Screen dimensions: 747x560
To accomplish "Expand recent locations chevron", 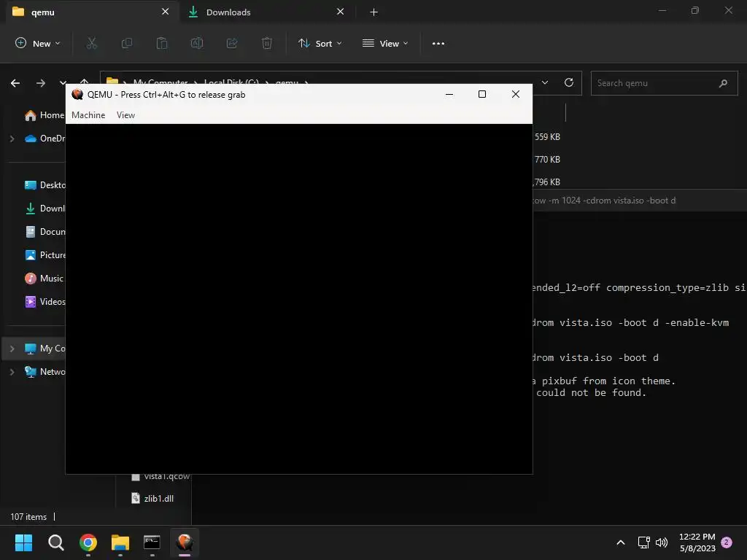I will [63, 82].
